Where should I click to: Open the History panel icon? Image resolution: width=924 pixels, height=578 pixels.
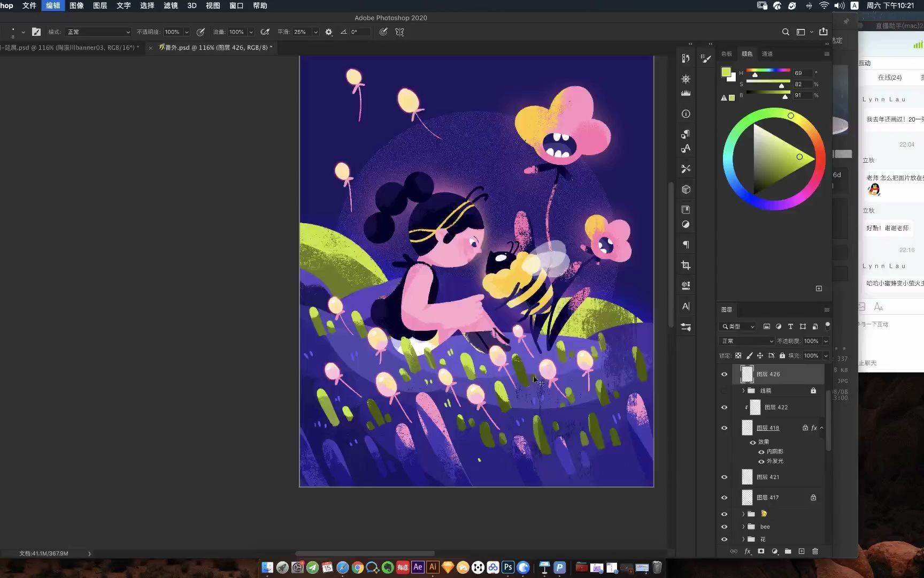686,58
